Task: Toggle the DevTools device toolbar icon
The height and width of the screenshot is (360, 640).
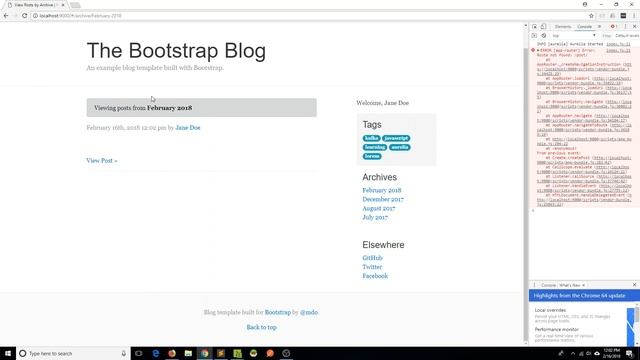Action: tap(543, 27)
